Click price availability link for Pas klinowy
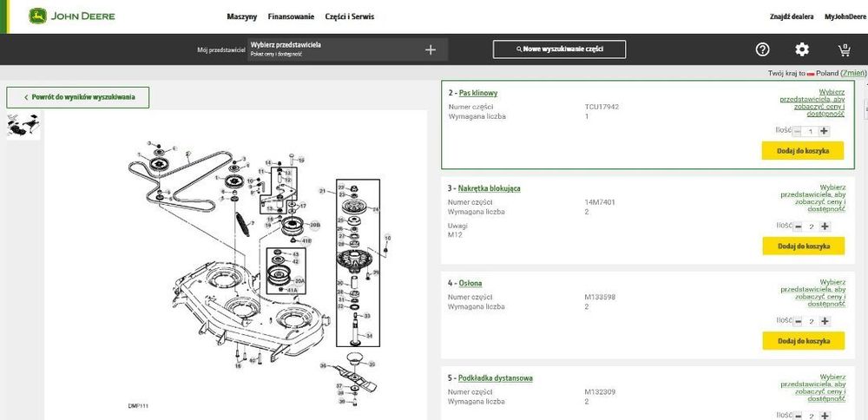Viewport: 868px width, 420px height. tap(812, 103)
